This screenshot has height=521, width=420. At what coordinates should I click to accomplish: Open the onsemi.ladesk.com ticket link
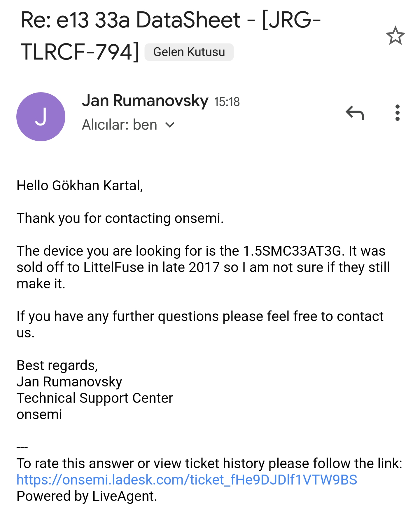pos(187,480)
